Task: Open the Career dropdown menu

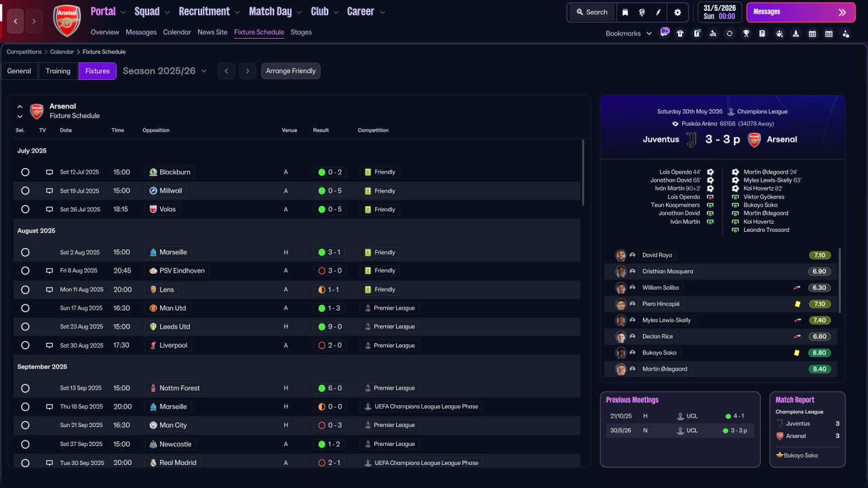Action: 366,12
